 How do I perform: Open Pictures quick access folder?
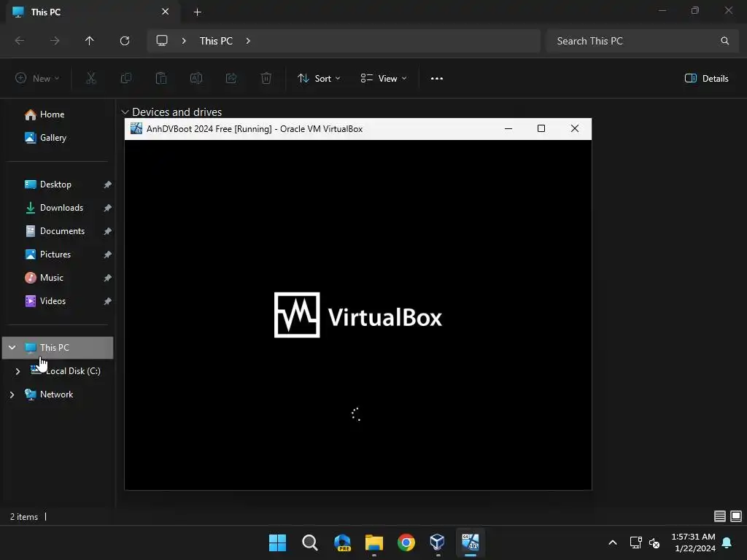point(55,254)
